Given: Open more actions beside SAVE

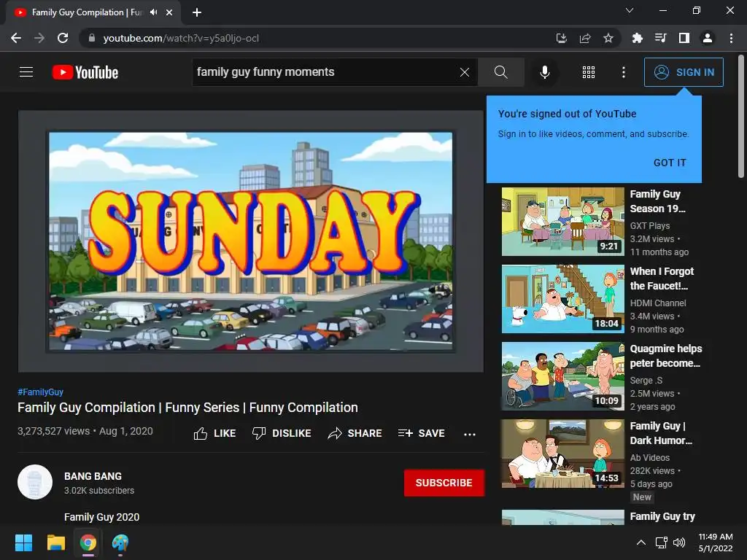Looking at the screenshot, I should [x=470, y=434].
